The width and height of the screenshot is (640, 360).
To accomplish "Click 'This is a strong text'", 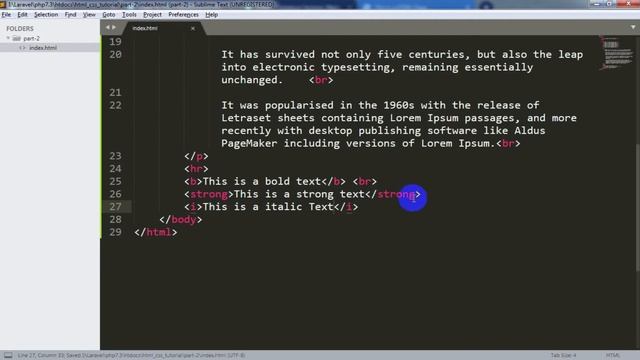I will pos(299,194).
